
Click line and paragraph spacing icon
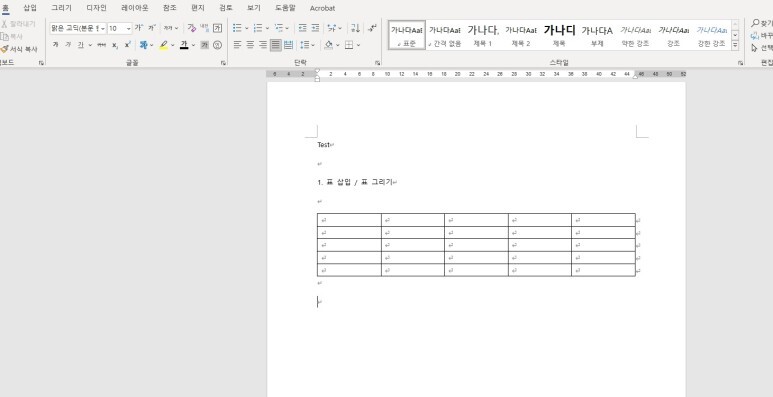305,45
